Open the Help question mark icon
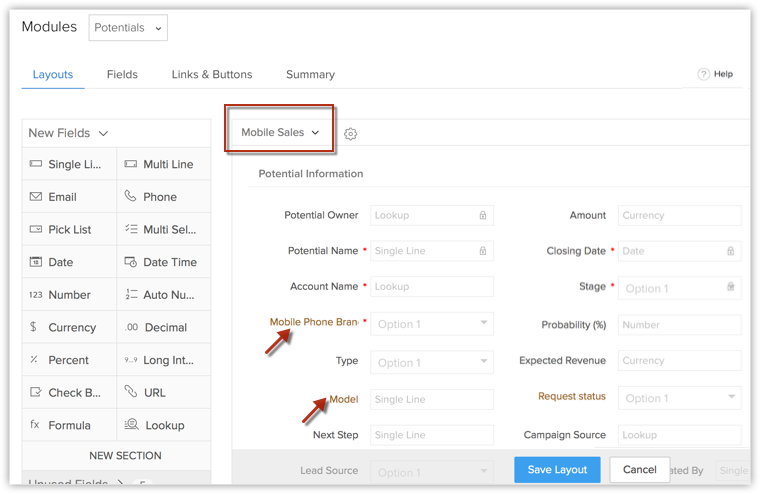The image size is (760, 494). click(703, 74)
